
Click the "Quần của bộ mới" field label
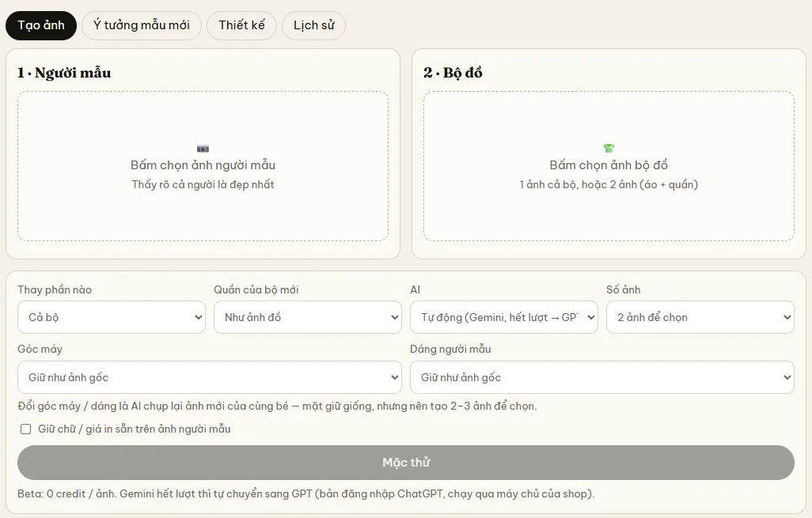256,289
